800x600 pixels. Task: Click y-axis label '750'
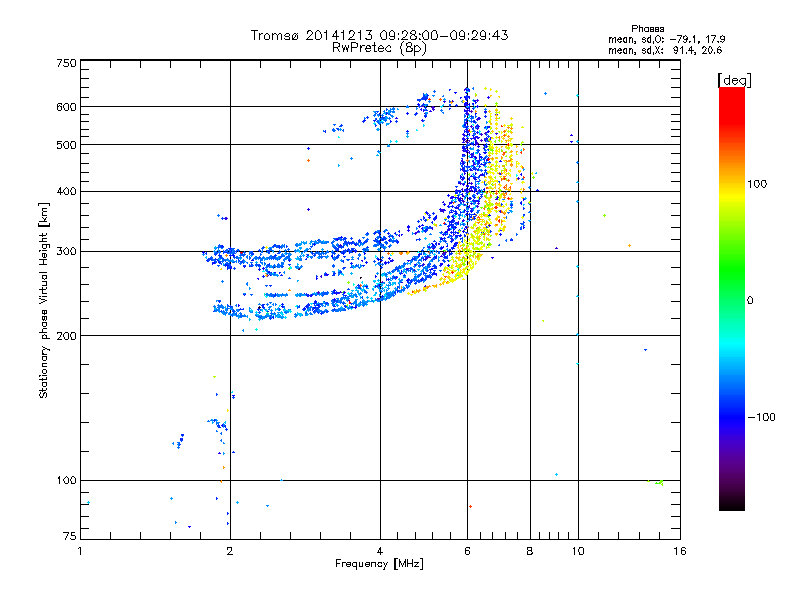[x=66, y=63]
